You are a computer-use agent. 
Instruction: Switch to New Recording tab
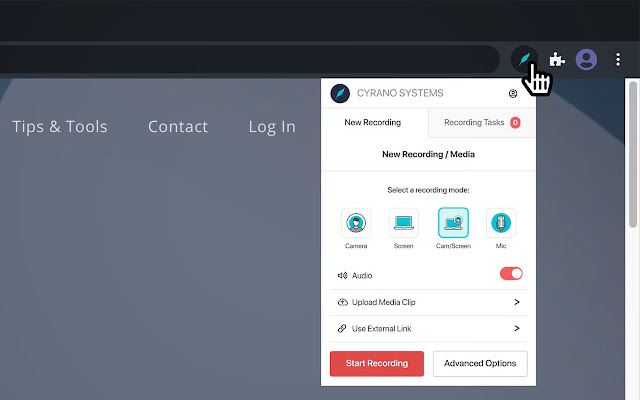(375, 122)
